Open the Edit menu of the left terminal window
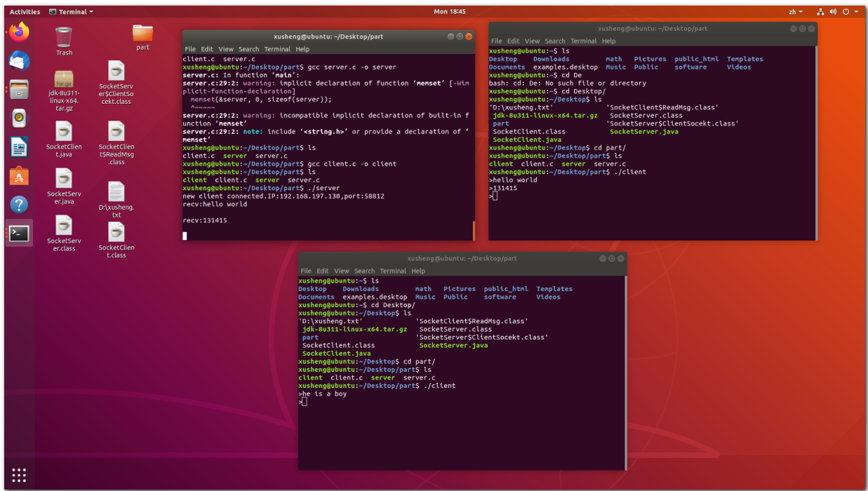Screen dimensions: 868x491 point(207,49)
